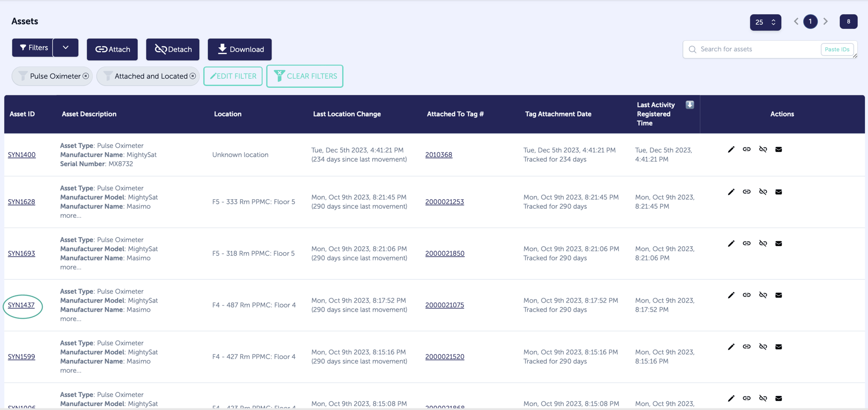This screenshot has height=410, width=868.
Task: Envelope icon in SYN1599 row
Action: point(779,346)
